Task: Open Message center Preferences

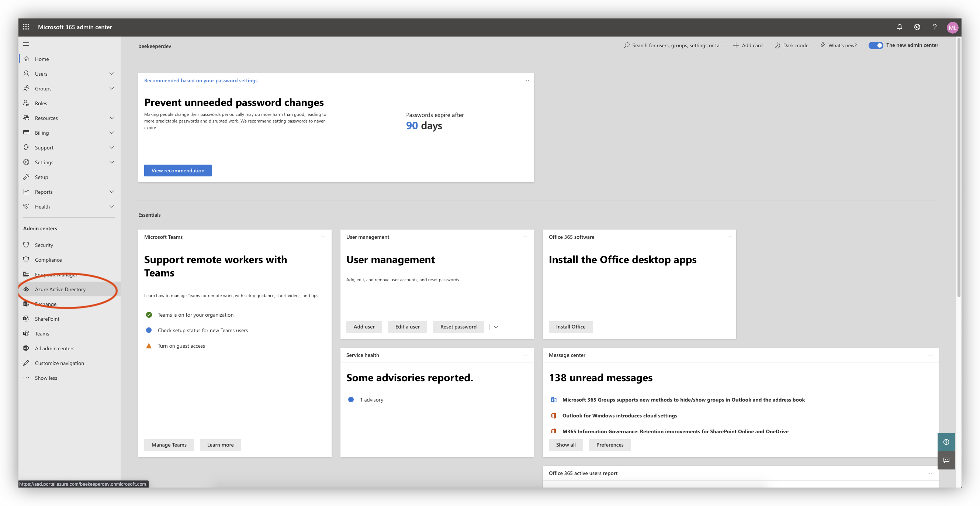Action: 610,445
